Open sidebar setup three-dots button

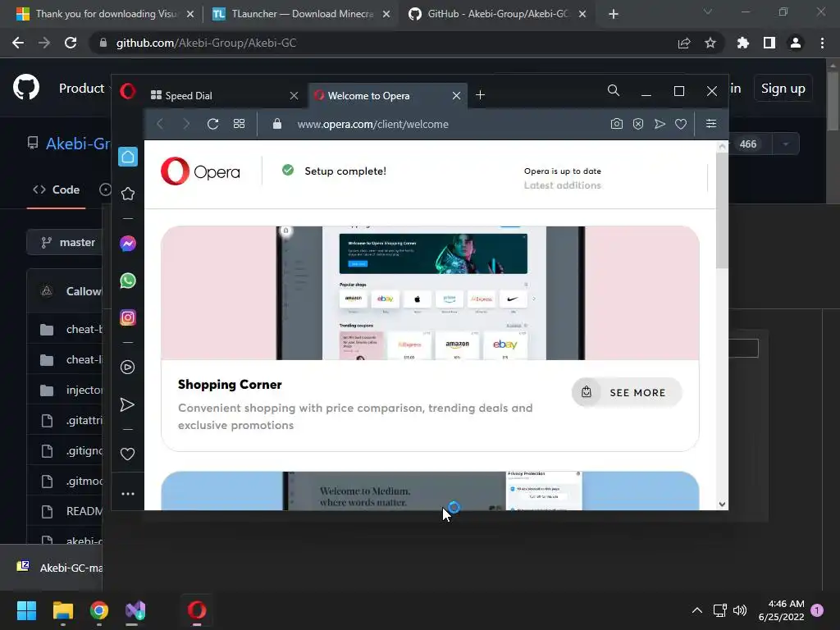pos(127,493)
